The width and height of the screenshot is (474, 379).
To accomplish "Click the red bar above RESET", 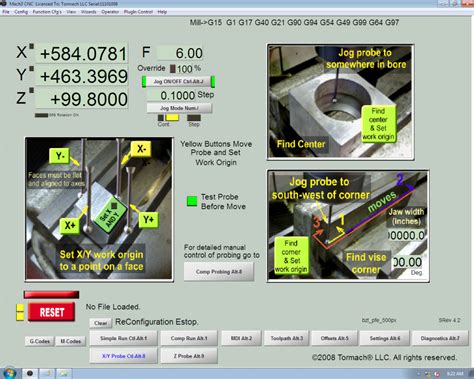I will coord(51,294).
